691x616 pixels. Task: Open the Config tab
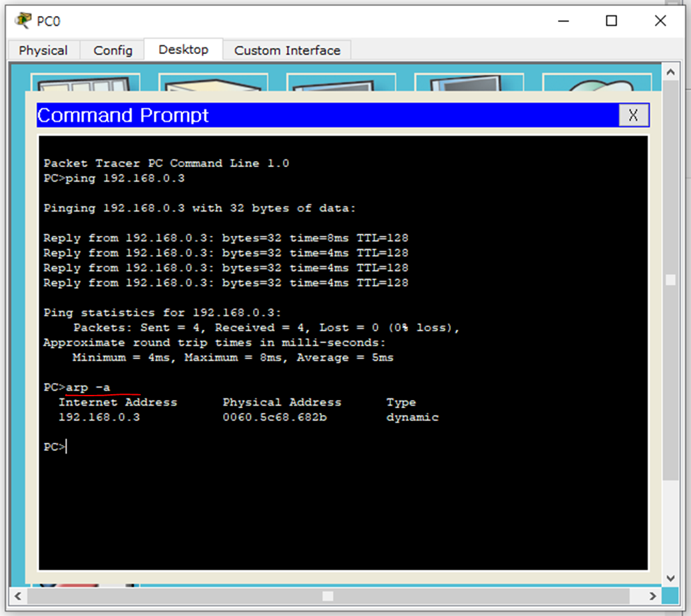[113, 50]
